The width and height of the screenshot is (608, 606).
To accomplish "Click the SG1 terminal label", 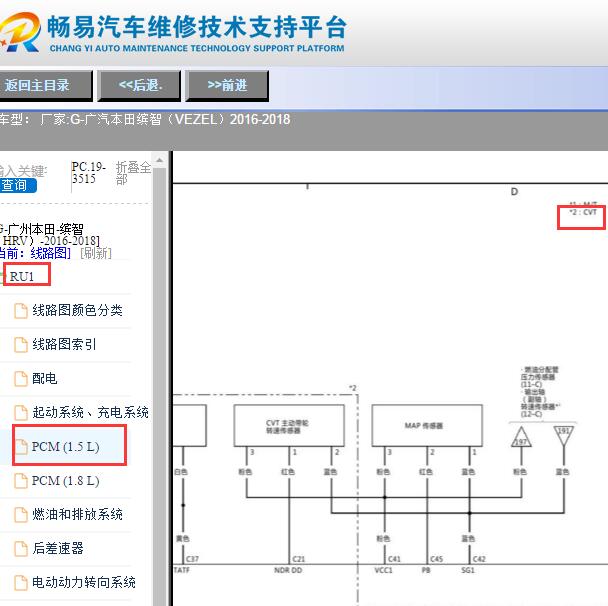I will 468,570.
